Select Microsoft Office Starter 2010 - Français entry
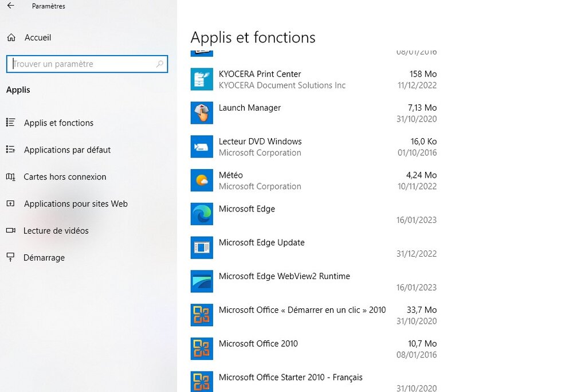The width and height of the screenshot is (573, 392). coord(291,378)
